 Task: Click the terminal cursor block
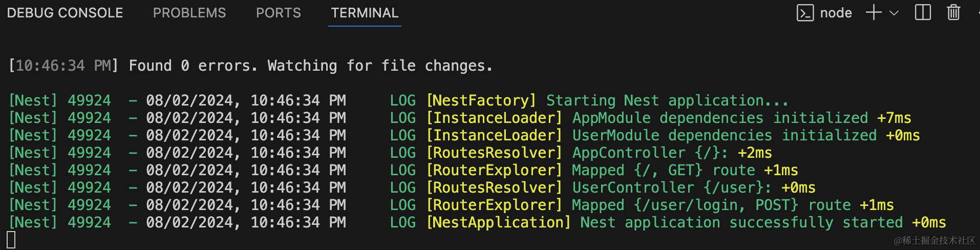[11, 240]
